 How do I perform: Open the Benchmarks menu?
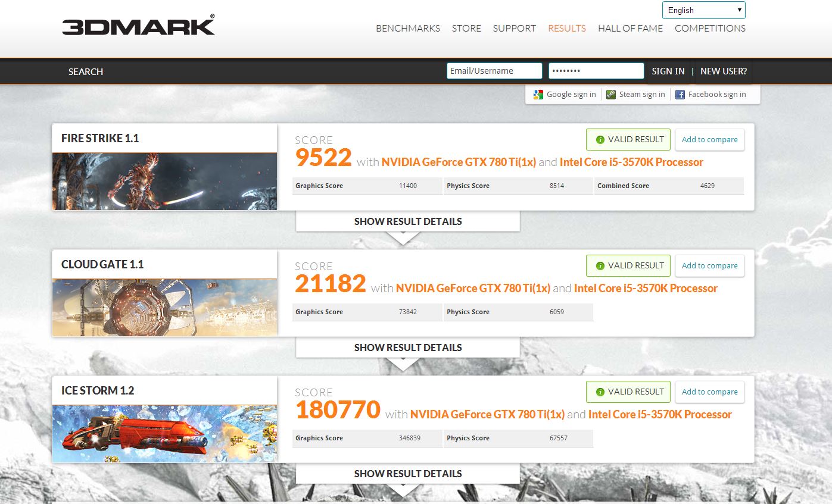click(408, 28)
